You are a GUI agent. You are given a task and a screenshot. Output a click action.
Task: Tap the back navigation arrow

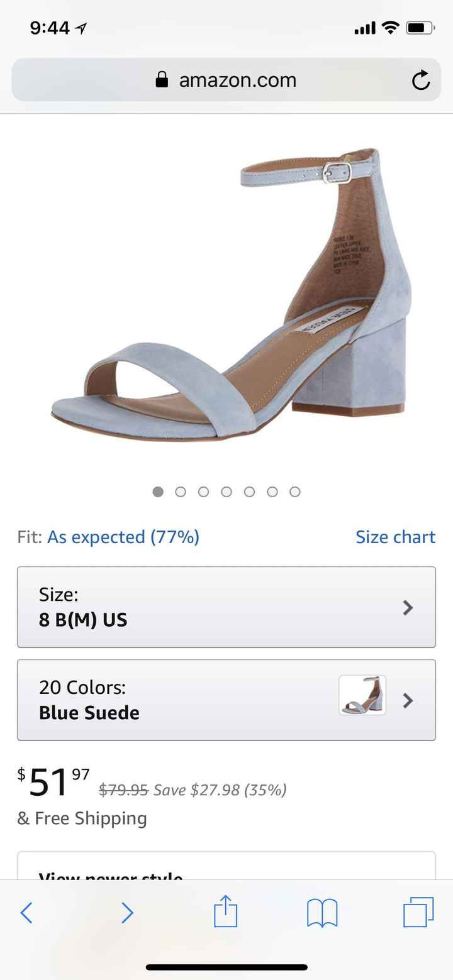tap(26, 913)
